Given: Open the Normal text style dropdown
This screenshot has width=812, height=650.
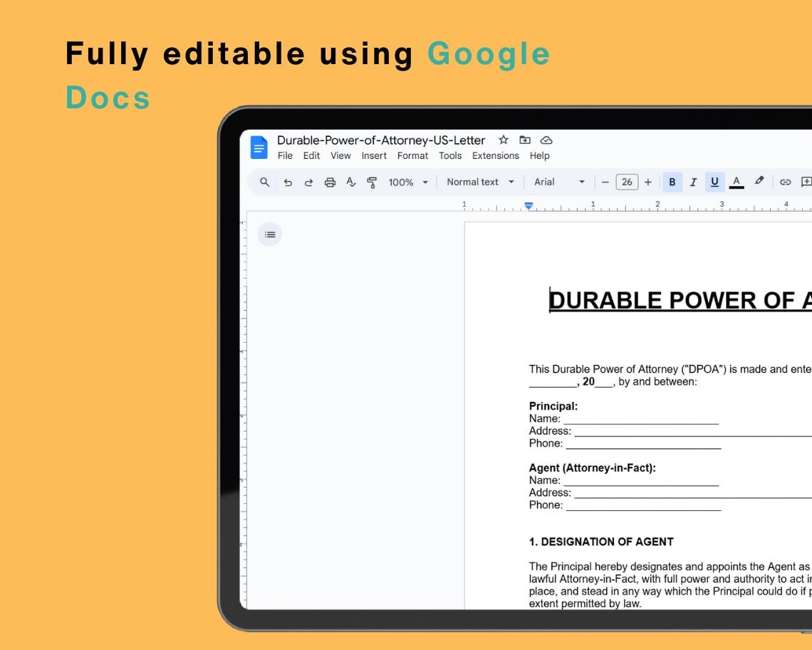Looking at the screenshot, I should 481,182.
